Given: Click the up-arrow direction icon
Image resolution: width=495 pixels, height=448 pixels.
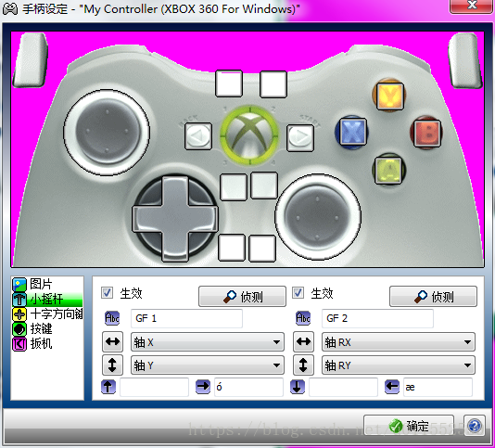Looking at the screenshot, I should (108, 387).
